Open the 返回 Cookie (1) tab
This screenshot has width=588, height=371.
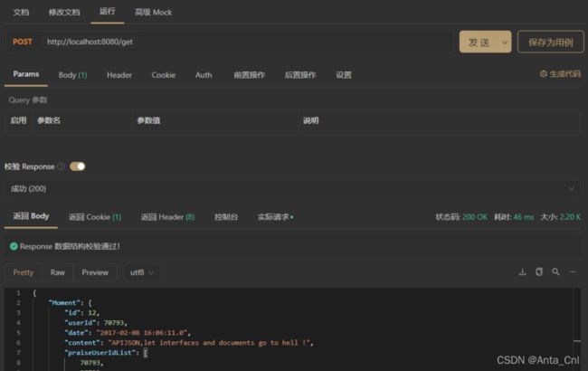95,217
